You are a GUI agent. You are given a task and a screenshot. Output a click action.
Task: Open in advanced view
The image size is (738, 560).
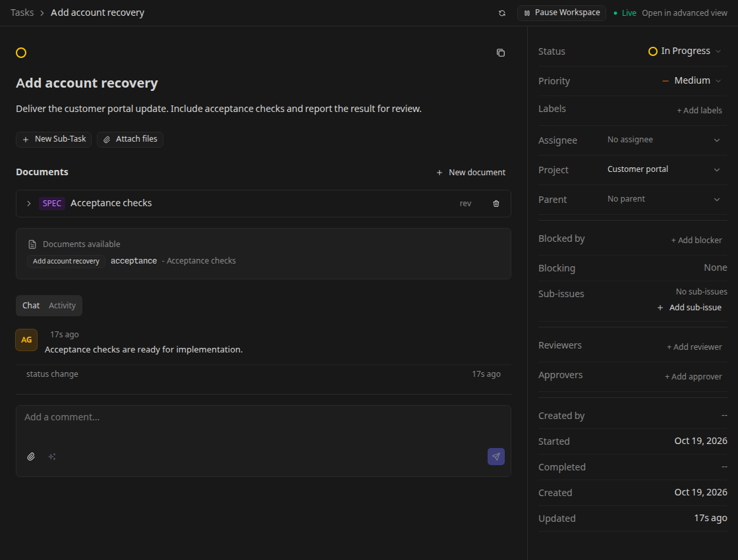click(x=685, y=13)
